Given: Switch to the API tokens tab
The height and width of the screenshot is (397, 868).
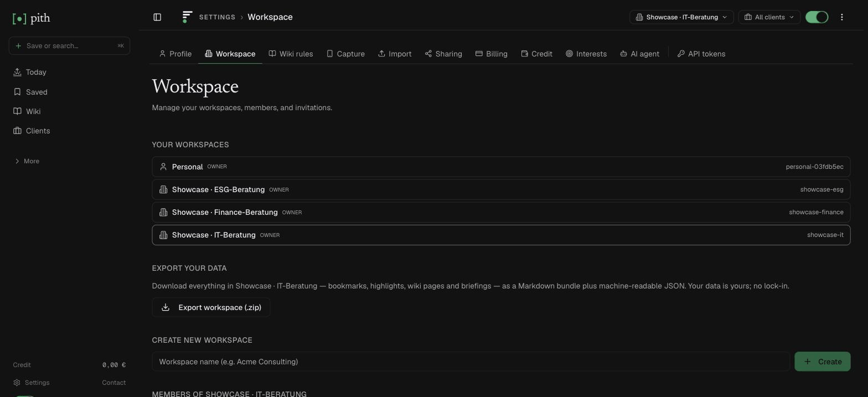Looking at the screenshot, I should coord(701,54).
